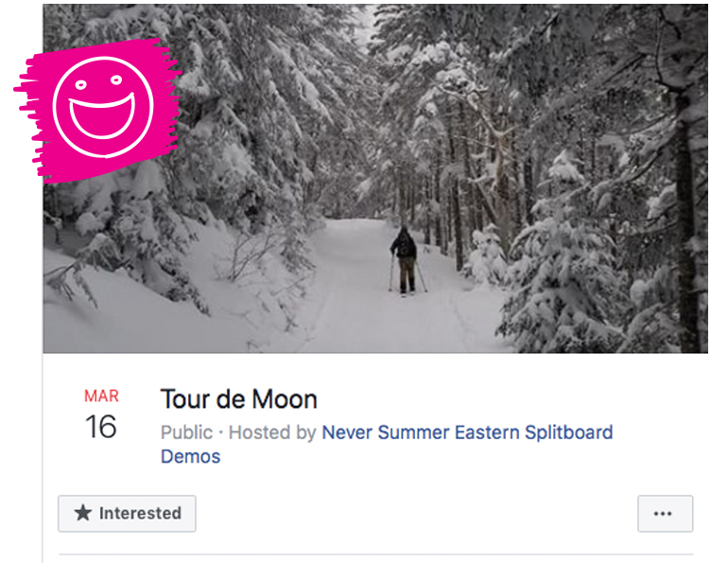The image size is (728, 563).
Task: Click the Hosted by text
Action: click(272, 432)
